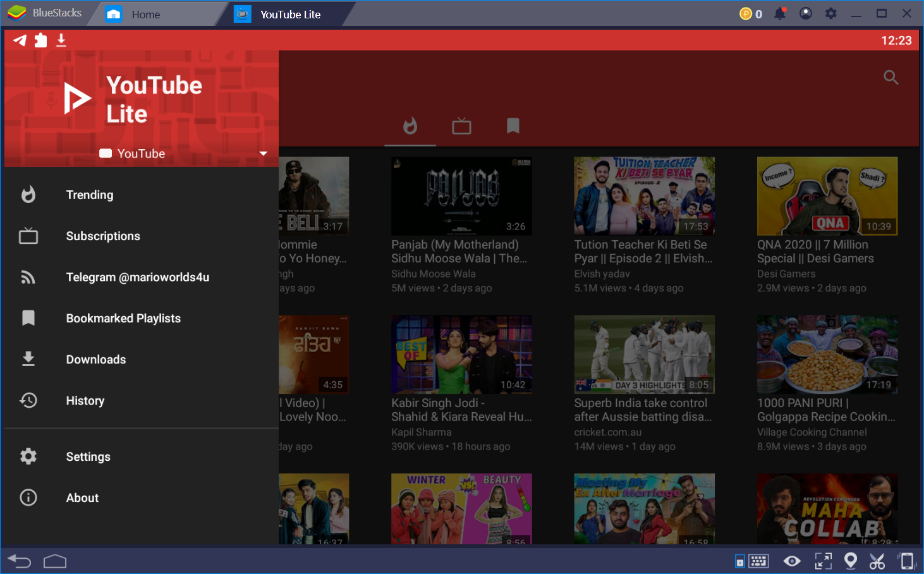Click the Android back arrow button
Screen dimensions: 924x574
(19, 561)
